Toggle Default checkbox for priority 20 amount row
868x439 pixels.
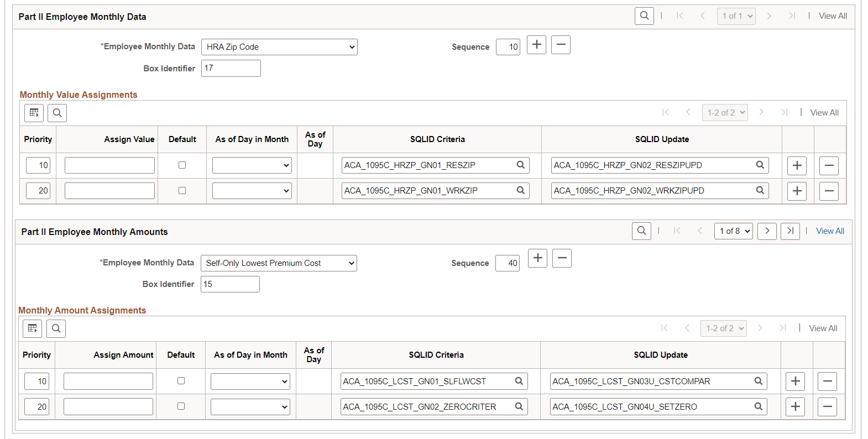click(x=181, y=406)
